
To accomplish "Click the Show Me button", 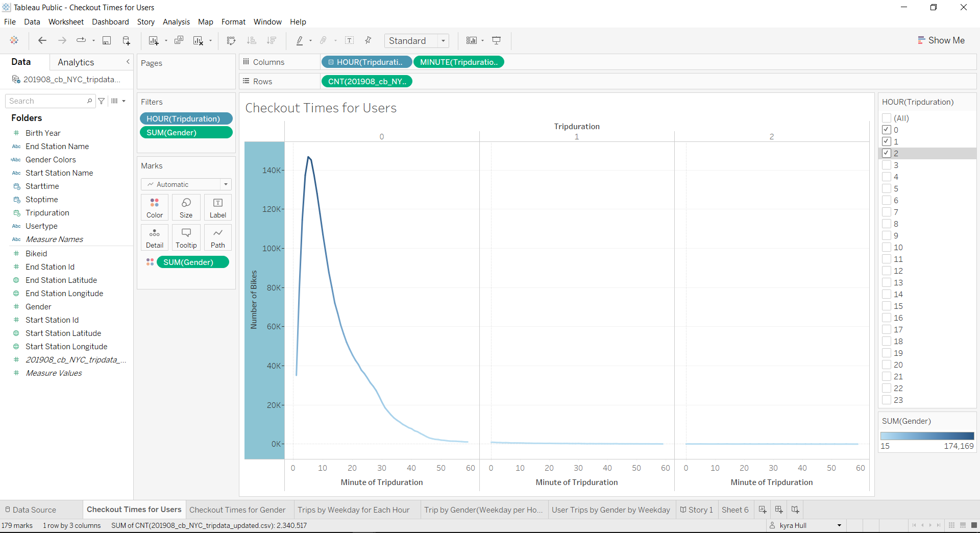I will click(942, 40).
